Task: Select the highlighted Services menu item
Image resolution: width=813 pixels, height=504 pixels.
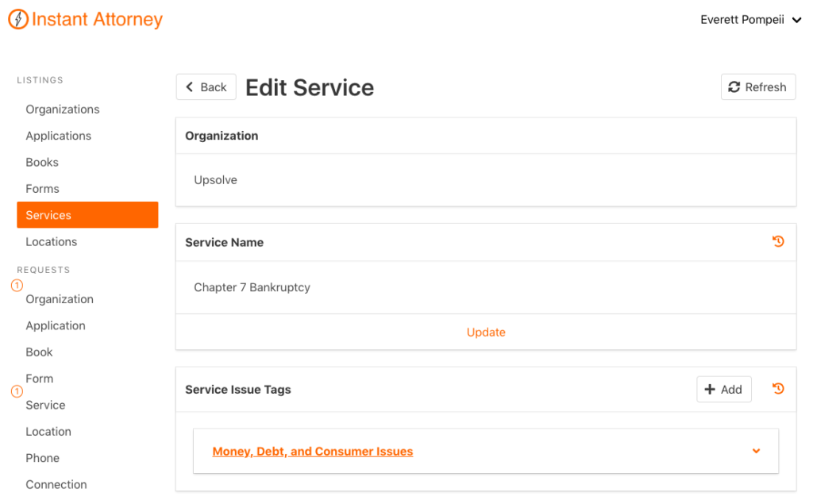Action: coord(87,214)
